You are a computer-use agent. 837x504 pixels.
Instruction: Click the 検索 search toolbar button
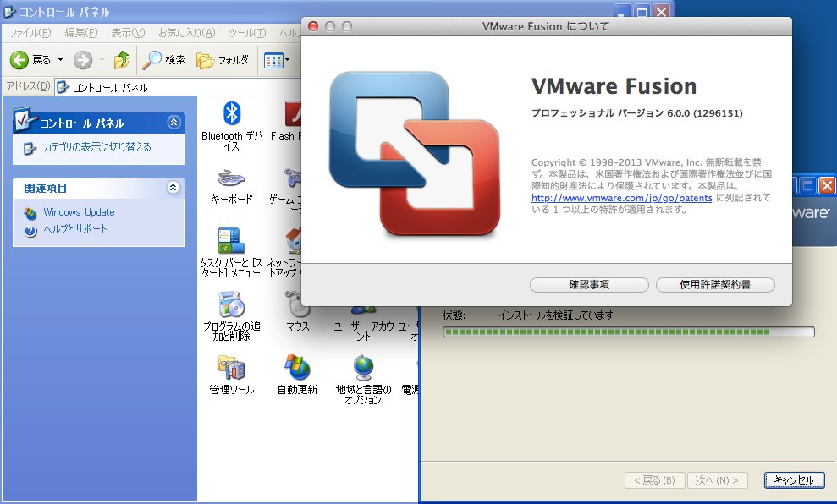click(164, 60)
